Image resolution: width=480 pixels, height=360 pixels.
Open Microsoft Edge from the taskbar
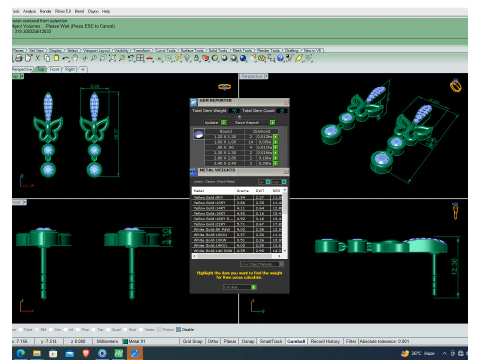(x=21, y=353)
